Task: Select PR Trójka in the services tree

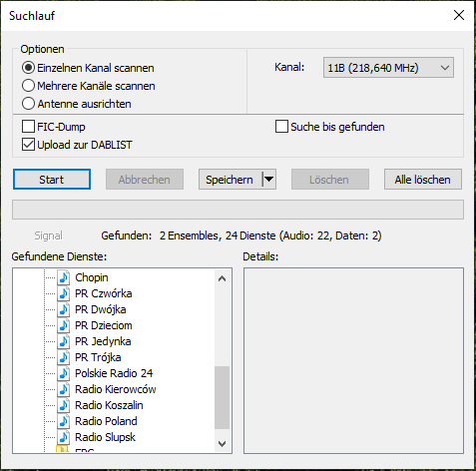Action: tap(98, 357)
